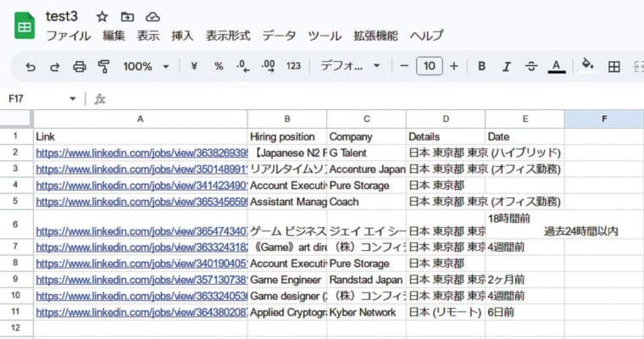
Task: Open the ヘルプ menu
Action: tap(427, 36)
